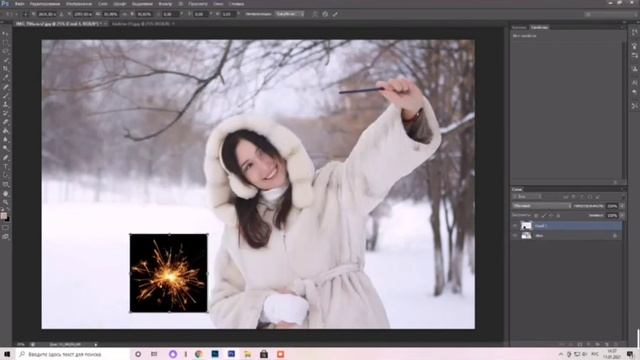Click the sparkler image on the canvas
The height and width of the screenshot is (360, 640).
tap(169, 273)
